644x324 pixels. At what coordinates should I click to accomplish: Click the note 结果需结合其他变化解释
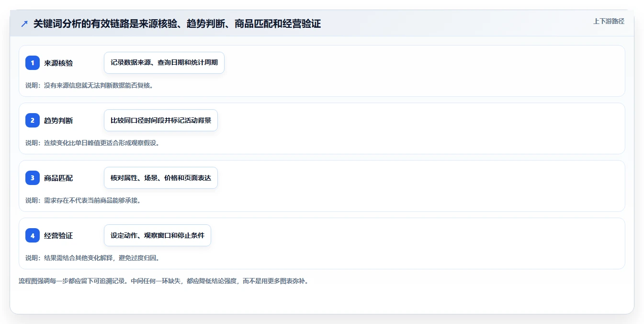click(x=92, y=258)
